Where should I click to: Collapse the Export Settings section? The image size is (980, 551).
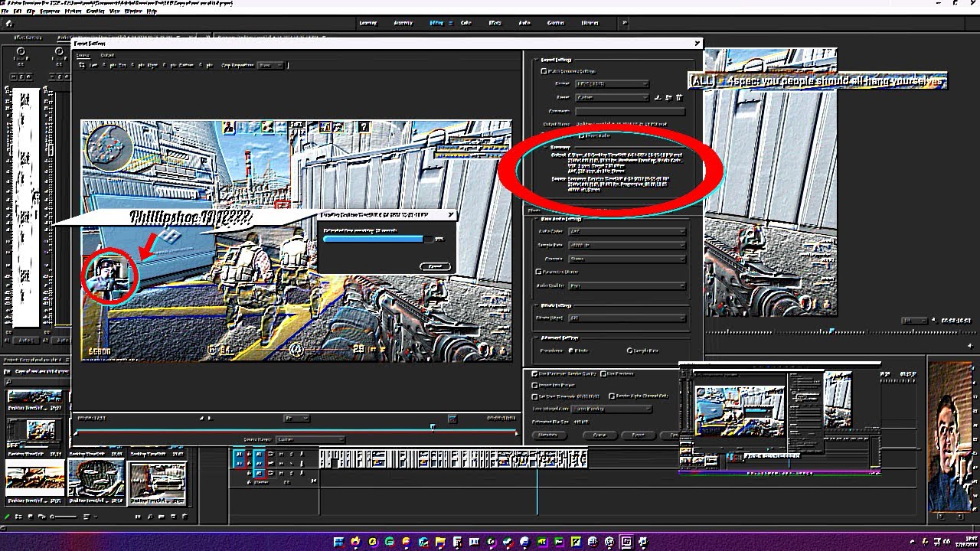coord(535,60)
